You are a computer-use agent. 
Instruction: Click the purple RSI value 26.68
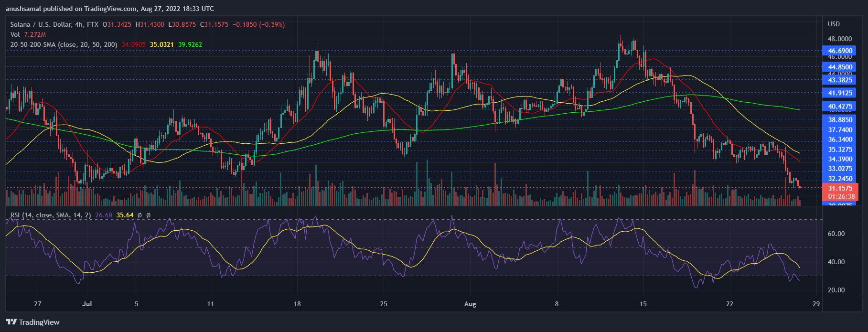click(x=104, y=215)
